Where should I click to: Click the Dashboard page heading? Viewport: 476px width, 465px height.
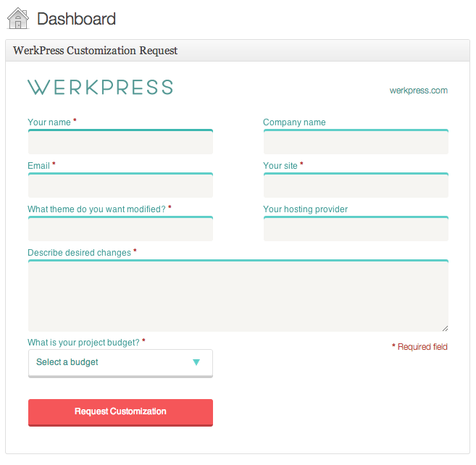pos(76,19)
